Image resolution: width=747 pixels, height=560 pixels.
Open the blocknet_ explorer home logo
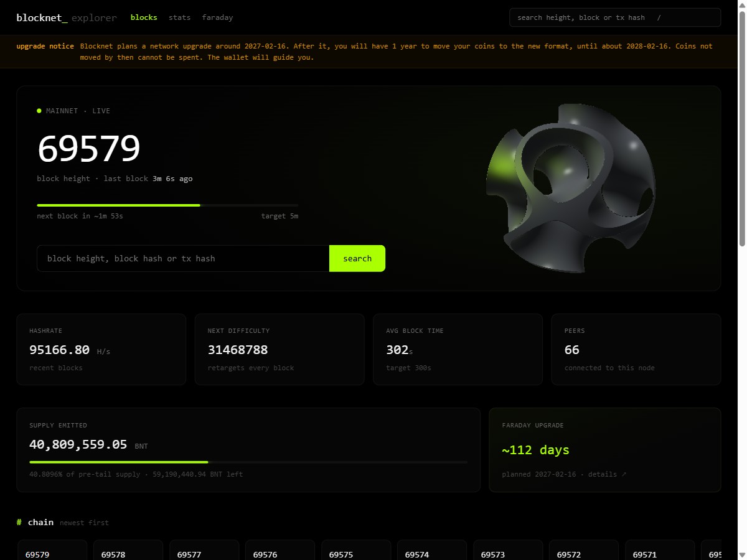click(x=67, y=17)
